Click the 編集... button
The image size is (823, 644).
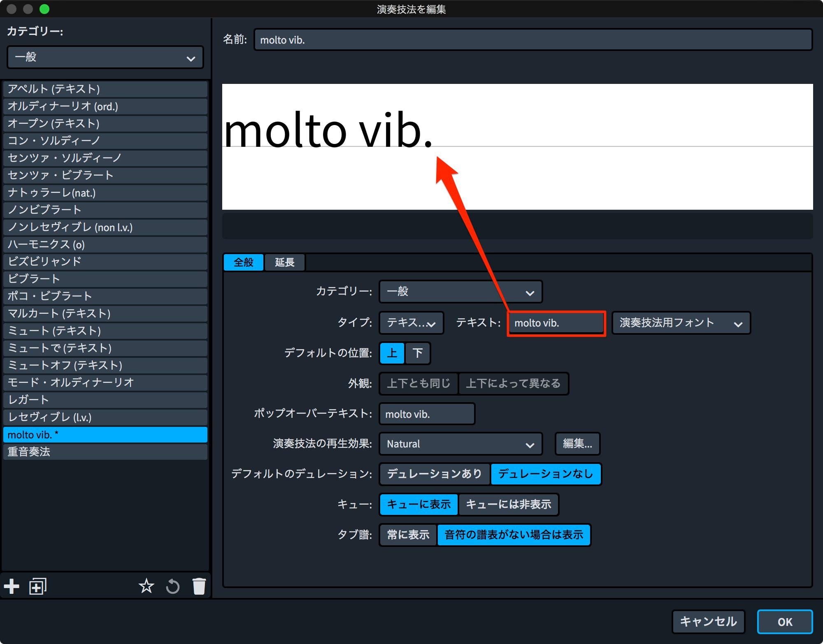tap(577, 444)
